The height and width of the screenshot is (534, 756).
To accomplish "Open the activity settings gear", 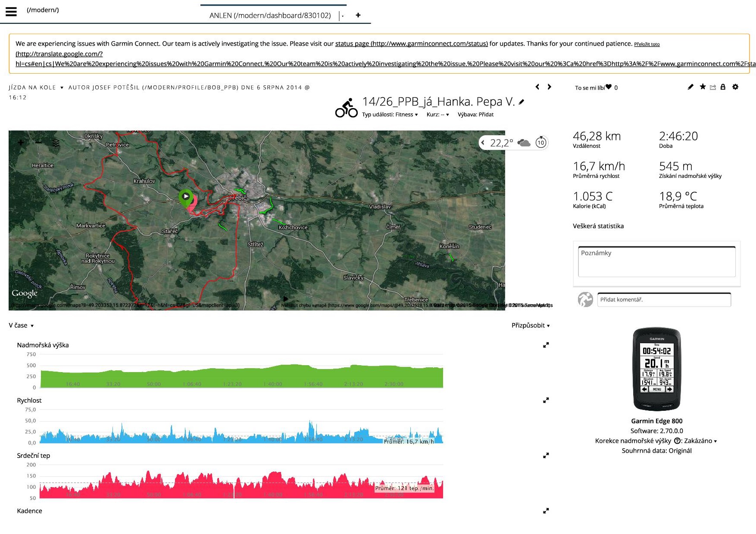I will click(x=735, y=87).
